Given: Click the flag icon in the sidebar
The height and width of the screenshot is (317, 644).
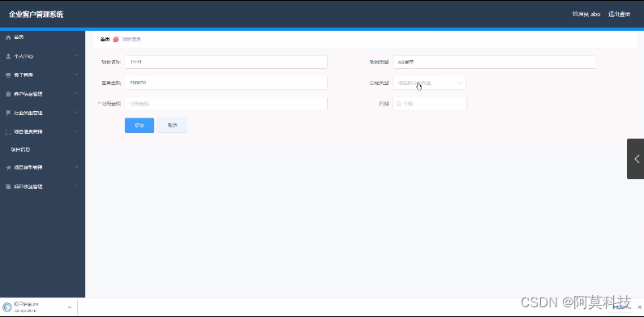Looking at the screenshot, I should [x=8, y=113].
